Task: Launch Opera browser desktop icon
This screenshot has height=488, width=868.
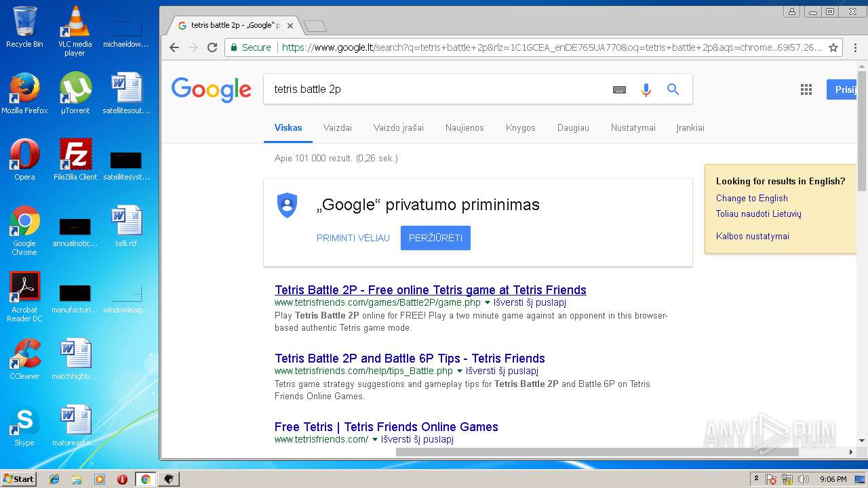Action: pyautogui.click(x=24, y=160)
